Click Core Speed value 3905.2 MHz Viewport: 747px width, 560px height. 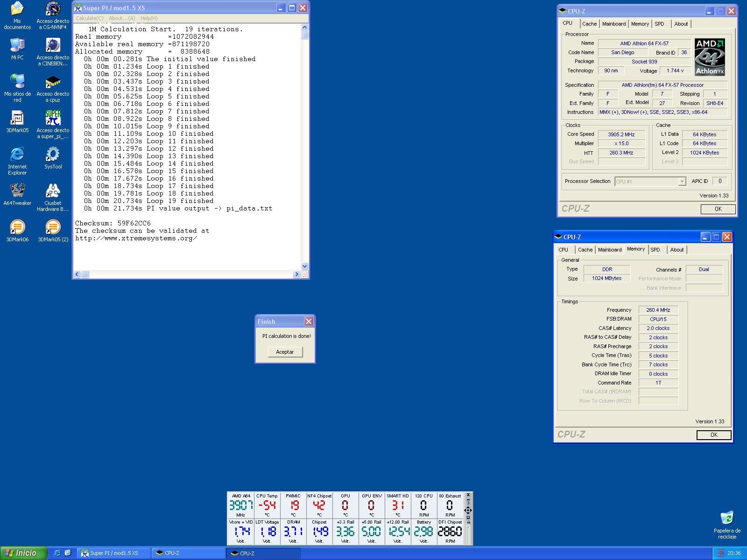[x=621, y=134]
